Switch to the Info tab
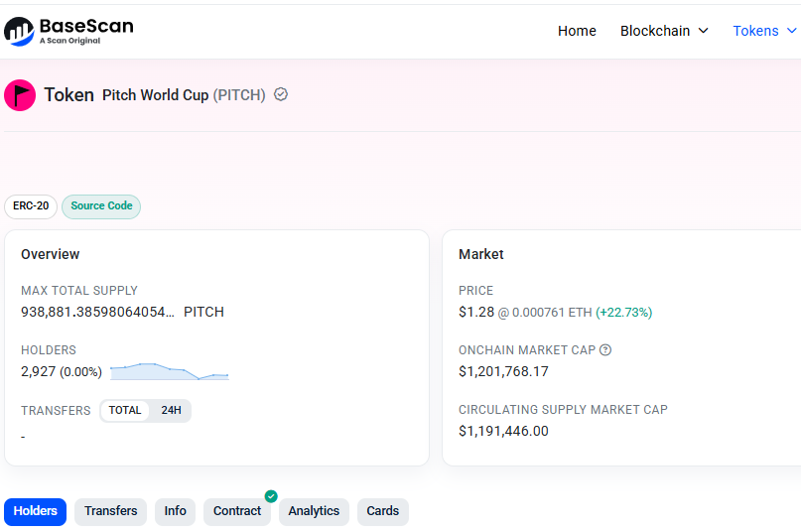This screenshot has width=801, height=532. [175, 511]
